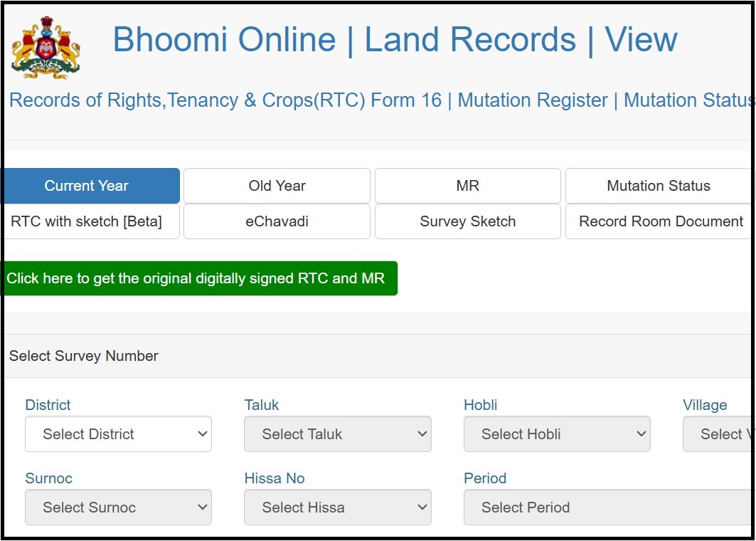Open the Survey Sketch tab

click(x=467, y=221)
